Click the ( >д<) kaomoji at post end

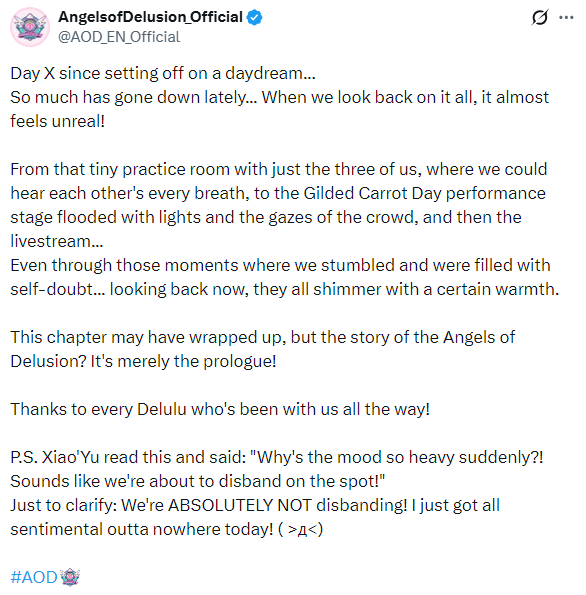coord(300,529)
